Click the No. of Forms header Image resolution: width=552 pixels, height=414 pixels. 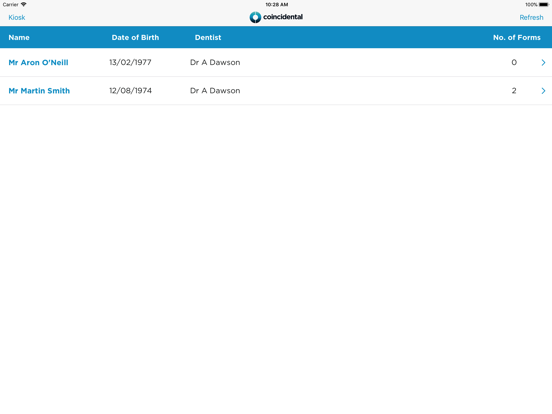pyautogui.click(x=516, y=37)
